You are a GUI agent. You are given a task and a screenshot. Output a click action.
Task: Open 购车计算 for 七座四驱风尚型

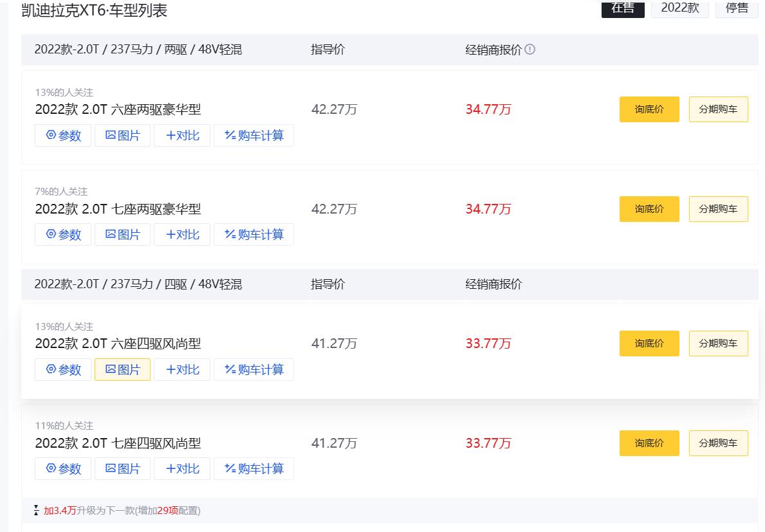[x=253, y=469]
